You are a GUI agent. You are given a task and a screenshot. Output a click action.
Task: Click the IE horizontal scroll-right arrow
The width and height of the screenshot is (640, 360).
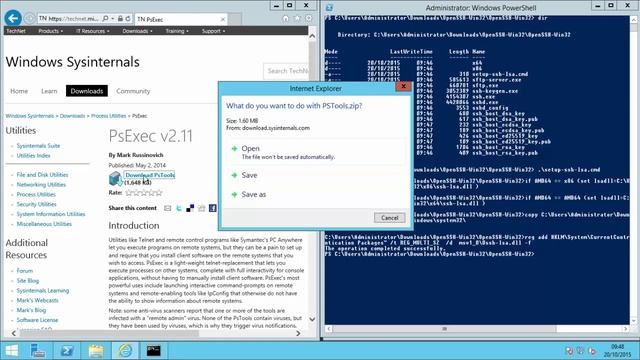click(x=298, y=333)
